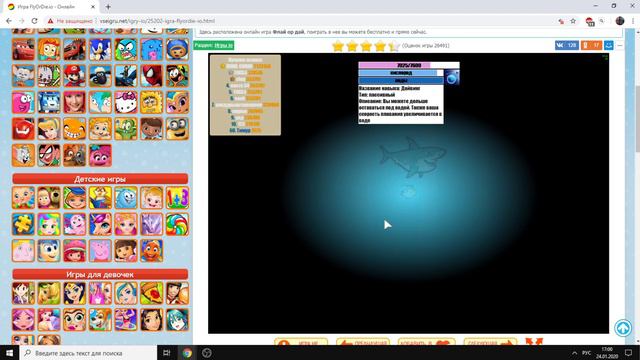Open the Windows notification center
The width and height of the screenshot is (640, 360).
coord(629,353)
